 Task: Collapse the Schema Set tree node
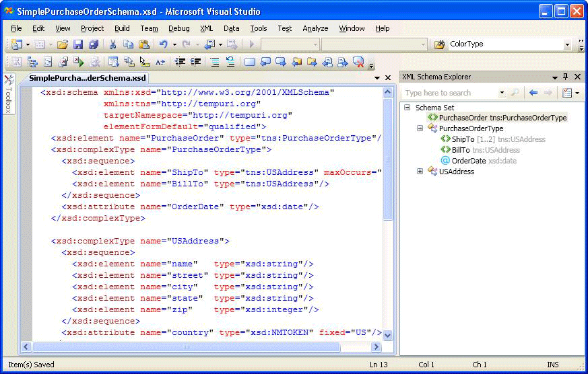coord(407,107)
